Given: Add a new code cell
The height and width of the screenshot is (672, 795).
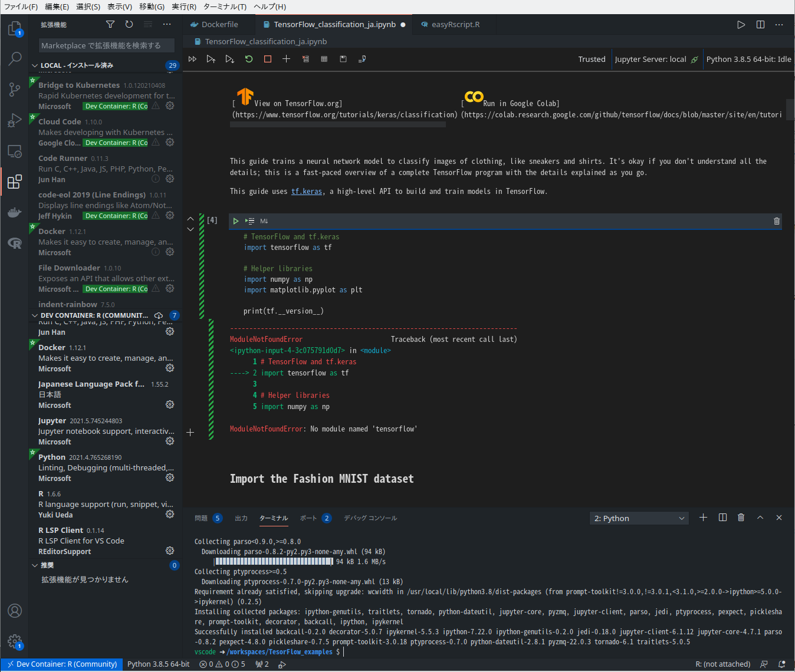Looking at the screenshot, I should pos(286,59).
